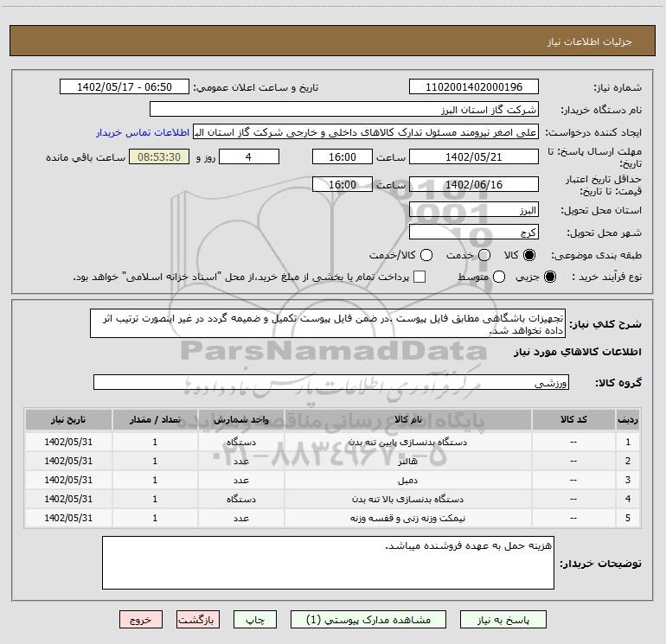Click the شرح کلی نیاز description box
666x644 pixels.
click(328, 324)
